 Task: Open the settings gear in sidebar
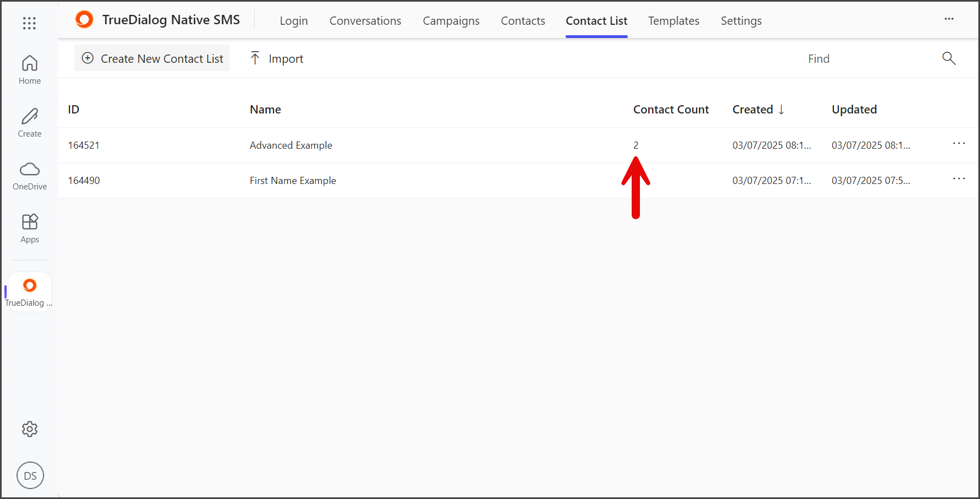[x=30, y=429]
